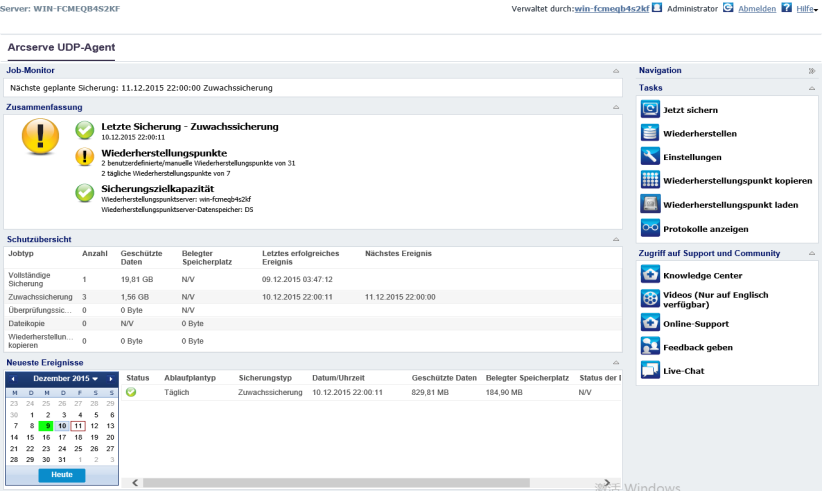Viewport: 822px width, 491px height.
Task: Click the Sicherungstyp column header
Action: point(265,378)
